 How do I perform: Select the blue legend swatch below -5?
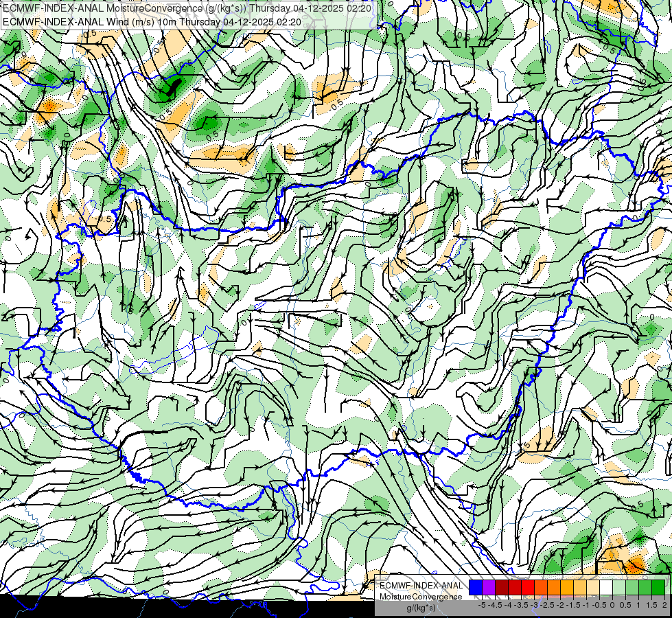tap(476, 588)
